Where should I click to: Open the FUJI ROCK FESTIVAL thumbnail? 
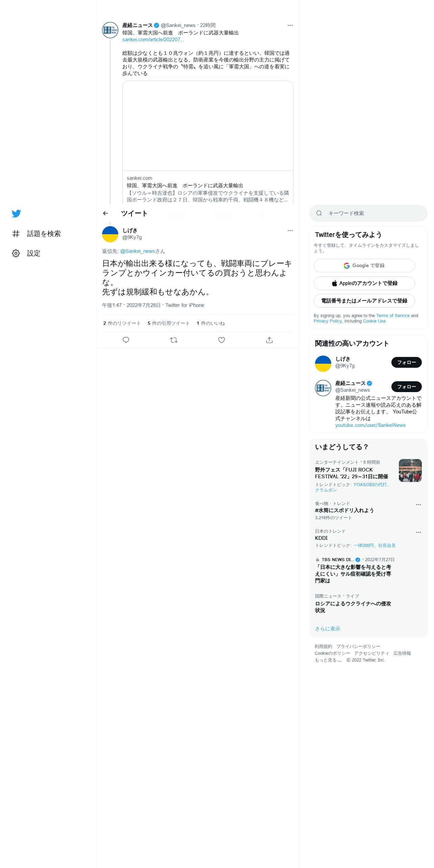coord(410,471)
